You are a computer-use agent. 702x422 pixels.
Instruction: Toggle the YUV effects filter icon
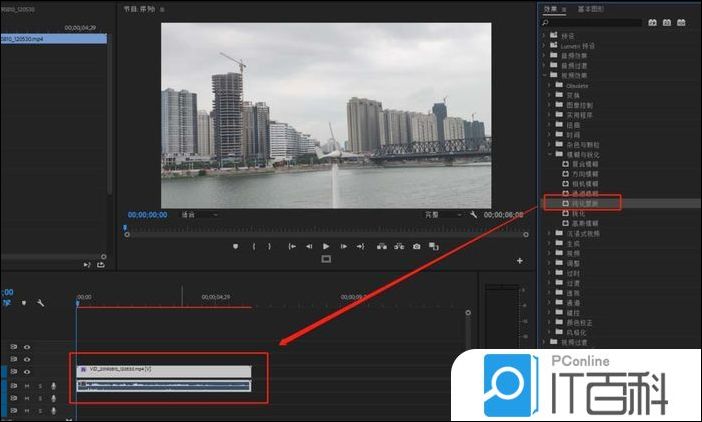pyautogui.click(x=681, y=22)
